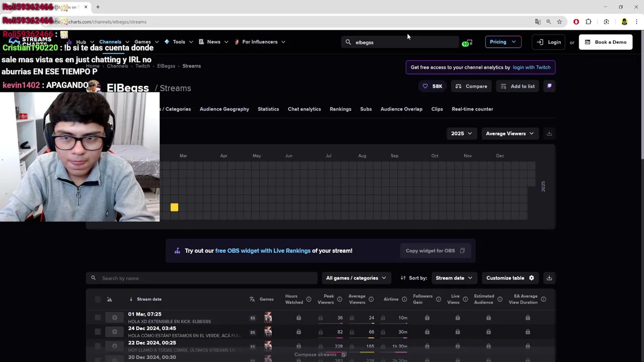Switch to the Rankings tab
The image size is (644, 362).
point(341,109)
